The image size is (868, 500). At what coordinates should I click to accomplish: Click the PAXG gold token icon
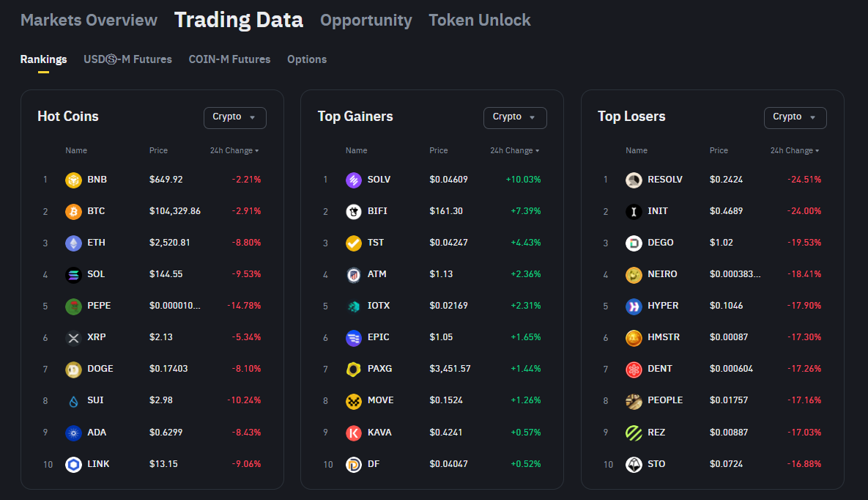pyautogui.click(x=354, y=369)
